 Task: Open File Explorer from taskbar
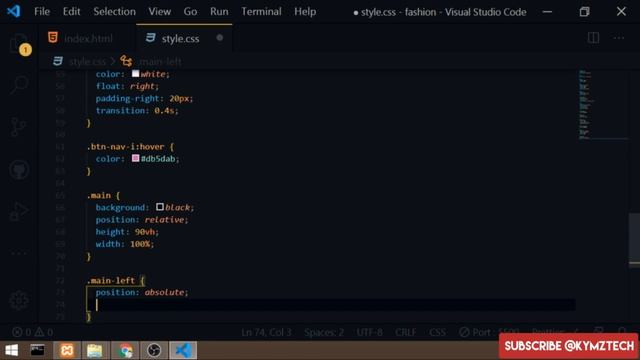[x=95, y=350]
